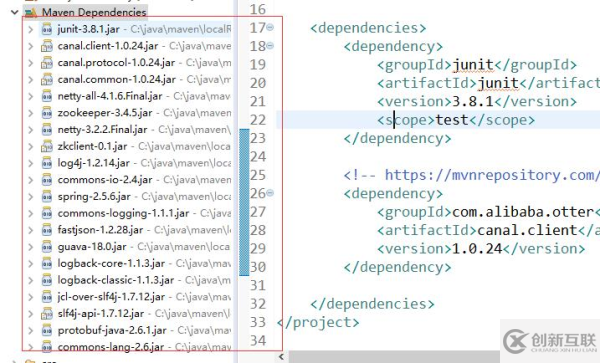Click protobuf-java-2.6.1.jar jar icon

pos(47,330)
